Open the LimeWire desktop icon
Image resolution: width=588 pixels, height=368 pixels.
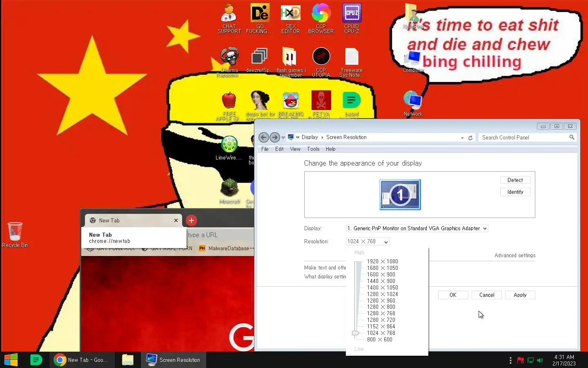coord(229,148)
